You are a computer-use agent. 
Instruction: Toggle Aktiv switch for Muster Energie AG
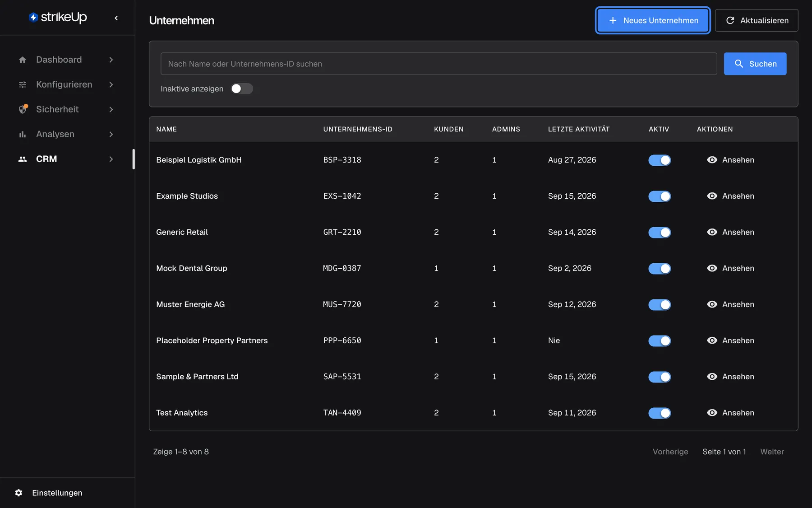660,304
